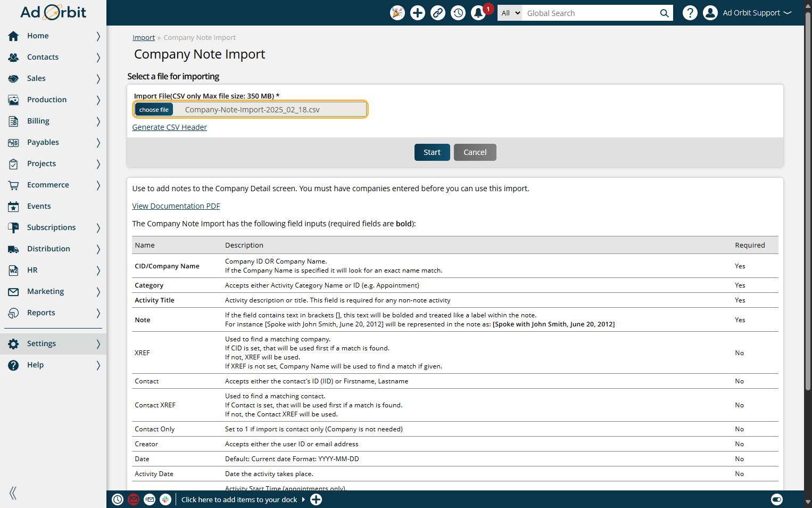Open notifications bell with 1 alert
This screenshot has width=812, height=508.
(478, 13)
